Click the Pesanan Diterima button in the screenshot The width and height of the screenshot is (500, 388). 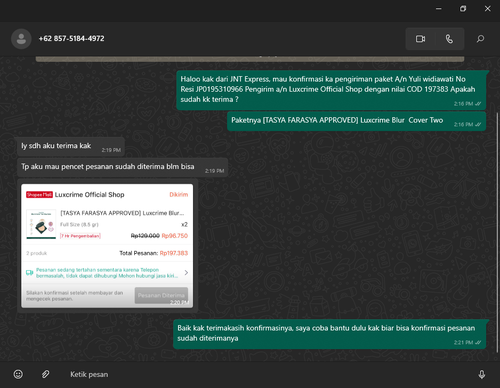tap(161, 295)
